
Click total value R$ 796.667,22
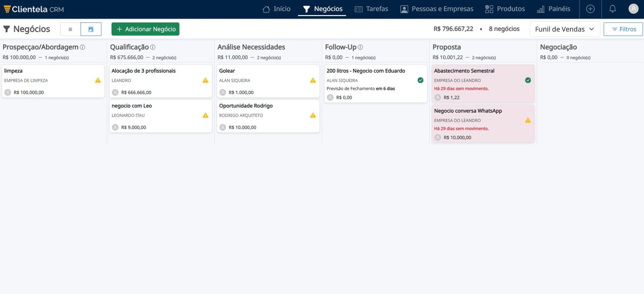click(x=453, y=29)
